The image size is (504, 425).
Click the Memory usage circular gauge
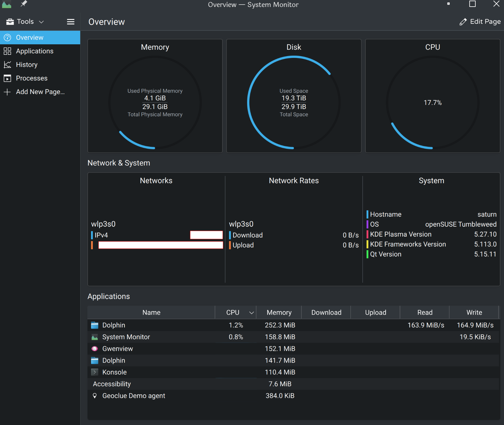pyautogui.click(x=155, y=102)
